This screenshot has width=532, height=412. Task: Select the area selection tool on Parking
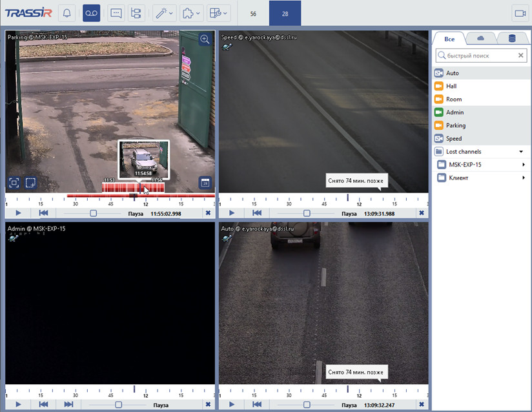30,183
